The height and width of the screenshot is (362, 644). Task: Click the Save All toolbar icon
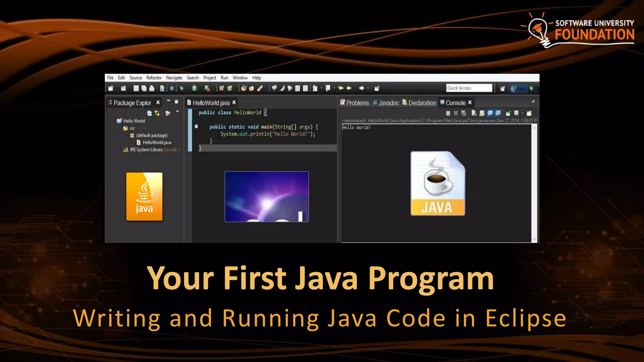(144, 88)
